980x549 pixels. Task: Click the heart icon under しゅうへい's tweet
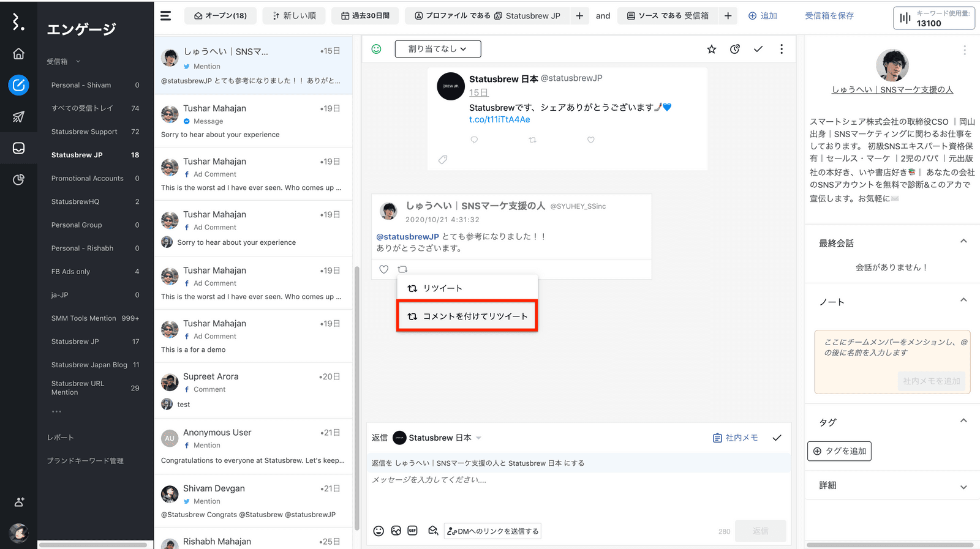tap(383, 269)
